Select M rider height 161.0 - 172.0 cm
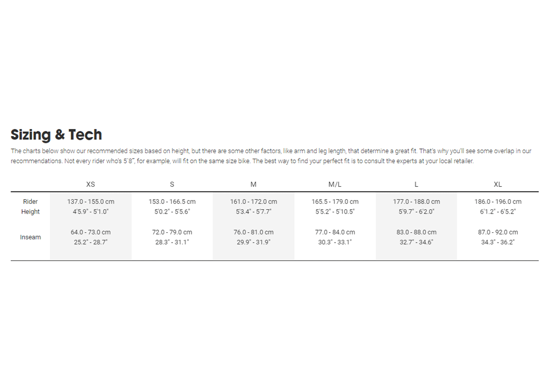Image resolution: width=549 pixels, height=392 pixels. click(x=253, y=201)
